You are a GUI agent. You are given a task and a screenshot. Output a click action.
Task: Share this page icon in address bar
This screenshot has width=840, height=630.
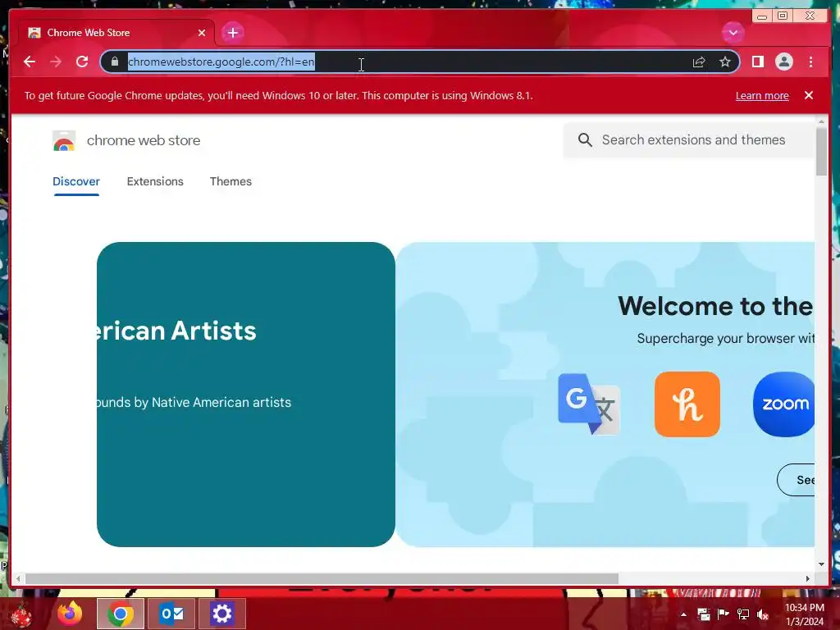[699, 62]
